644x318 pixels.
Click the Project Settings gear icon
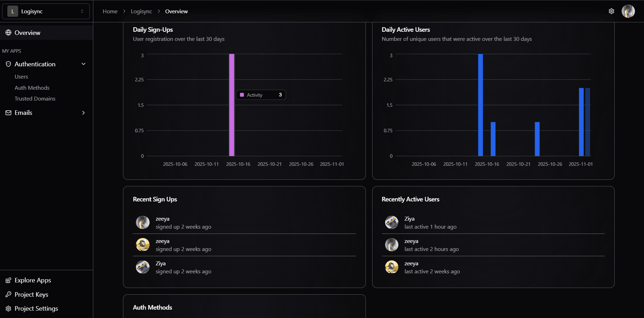[8, 309]
